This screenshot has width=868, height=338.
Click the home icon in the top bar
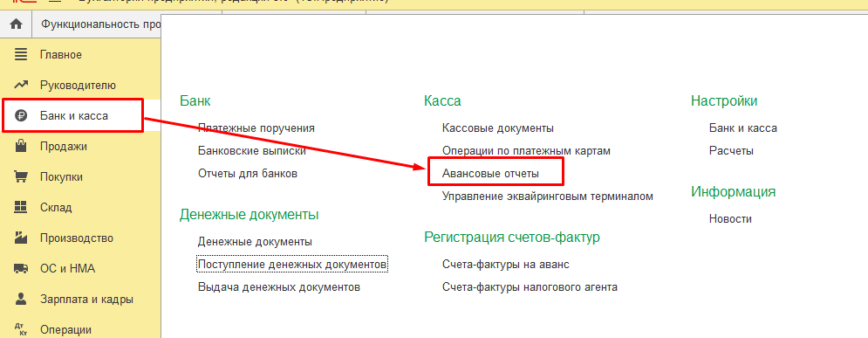(17, 24)
